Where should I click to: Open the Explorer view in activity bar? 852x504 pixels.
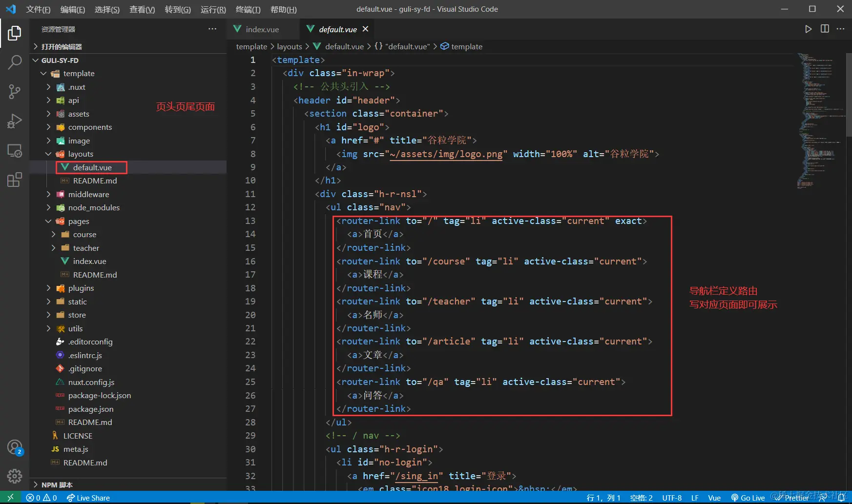(15, 33)
